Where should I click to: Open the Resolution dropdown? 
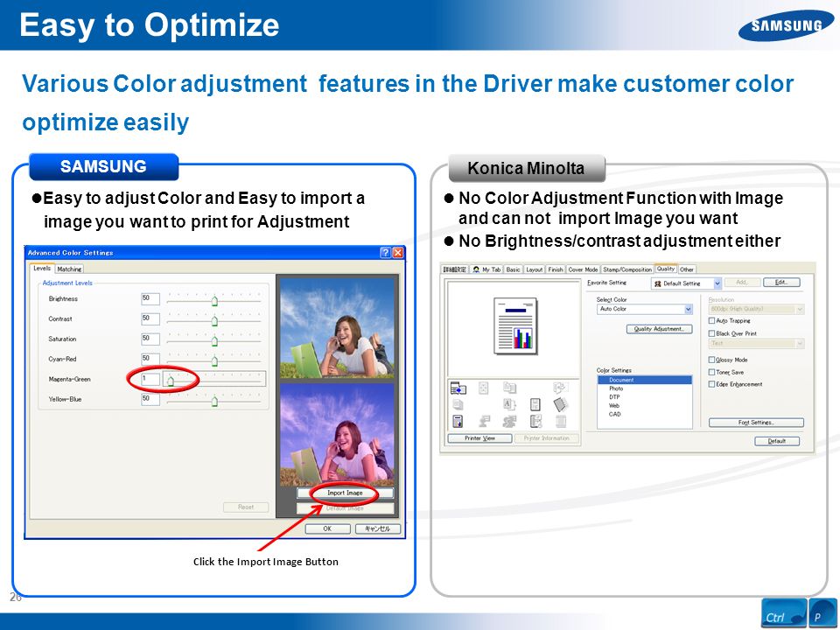click(x=800, y=309)
